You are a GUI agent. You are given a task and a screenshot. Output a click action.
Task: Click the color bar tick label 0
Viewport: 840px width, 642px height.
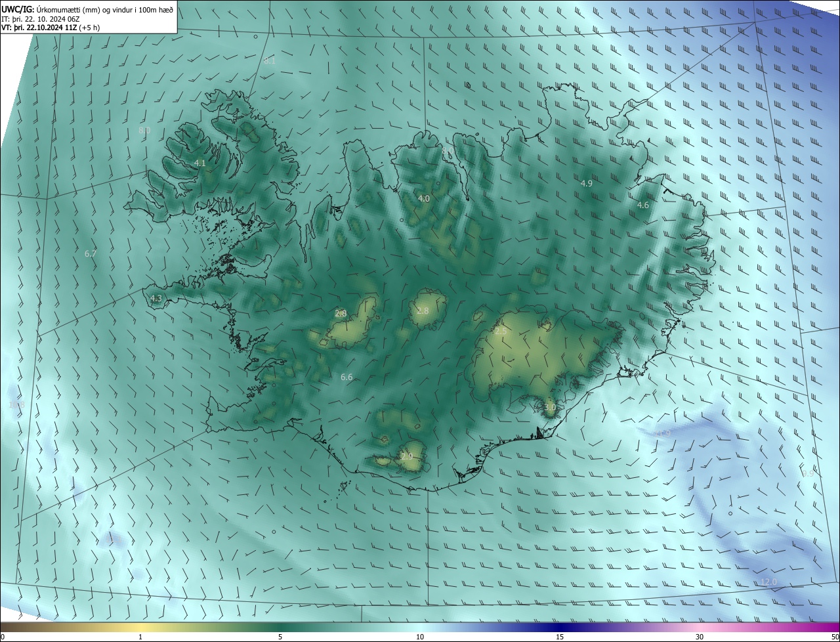pyautogui.click(x=3, y=637)
